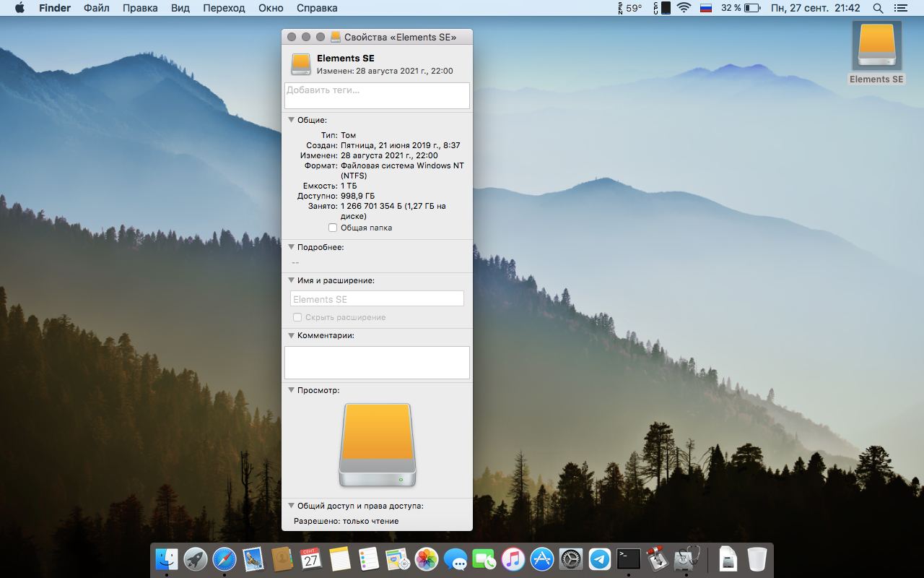Open the Файл menu
924x578 pixels.
pos(97,8)
